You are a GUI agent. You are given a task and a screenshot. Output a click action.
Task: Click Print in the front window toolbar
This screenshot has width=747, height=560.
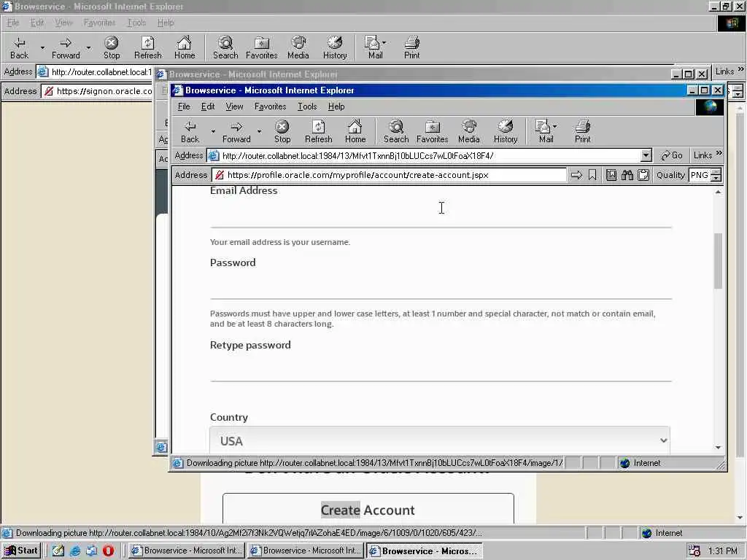coord(582,131)
